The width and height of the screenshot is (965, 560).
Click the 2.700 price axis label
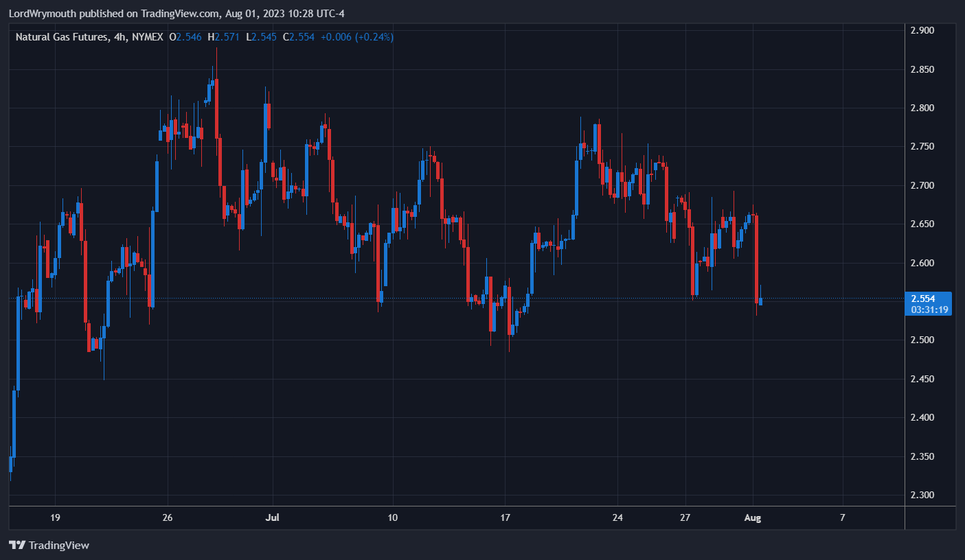[922, 185]
